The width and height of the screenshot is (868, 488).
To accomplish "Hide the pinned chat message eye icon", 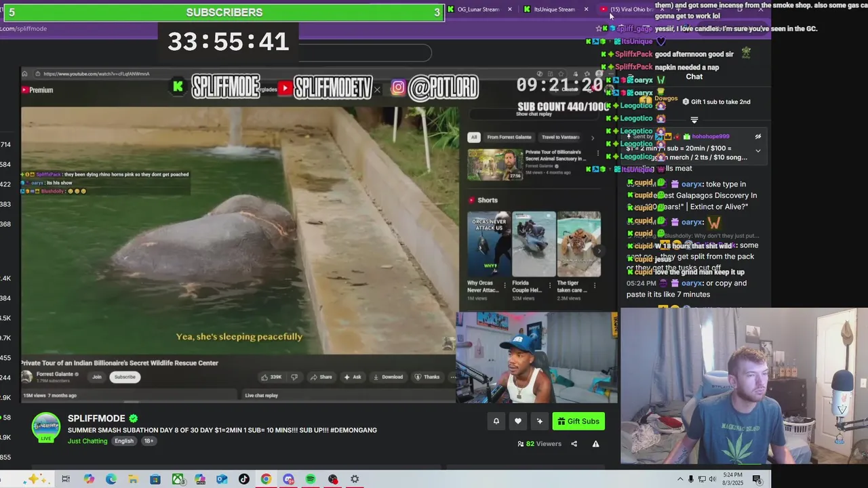I will 758,137.
